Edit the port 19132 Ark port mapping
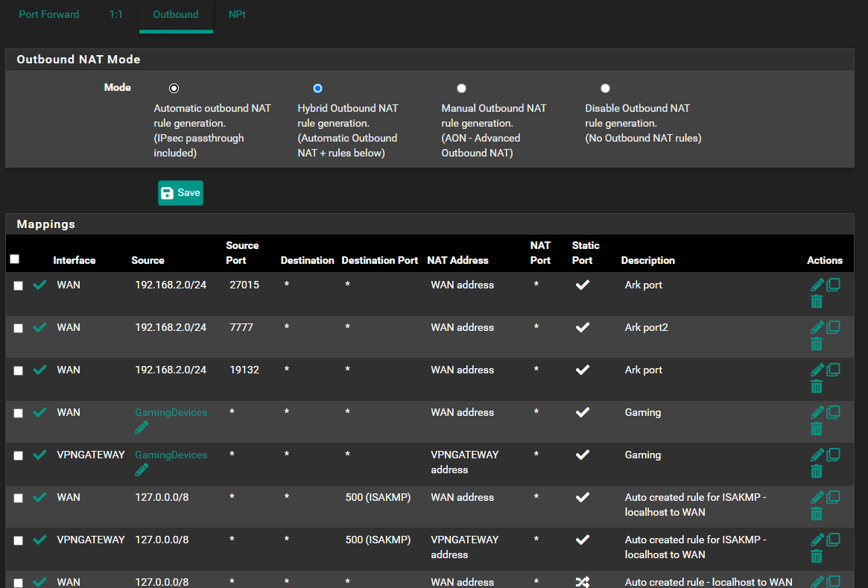Viewport: 868px width, 588px height. coord(817,370)
